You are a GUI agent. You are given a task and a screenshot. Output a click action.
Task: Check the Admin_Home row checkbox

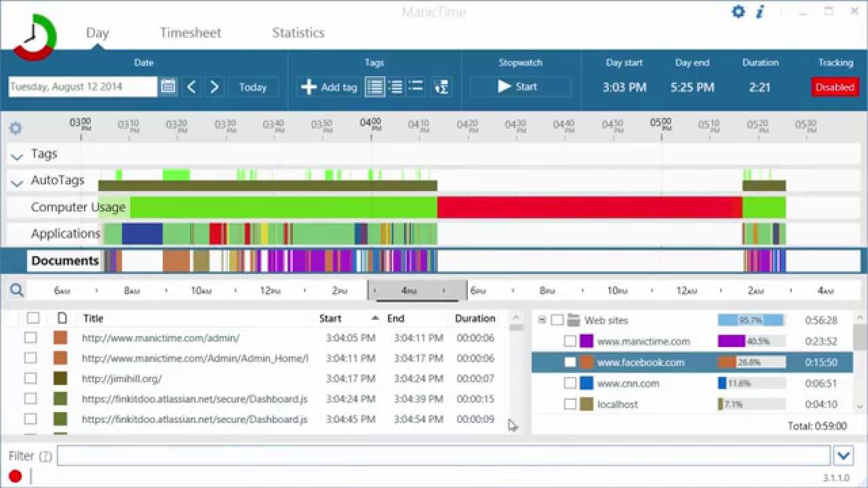click(x=31, y=358)
